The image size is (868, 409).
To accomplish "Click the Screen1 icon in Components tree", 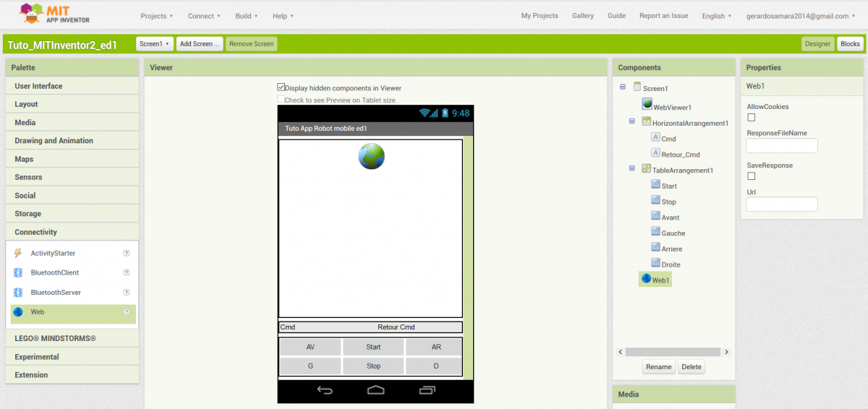I will [x=637, y=87].
